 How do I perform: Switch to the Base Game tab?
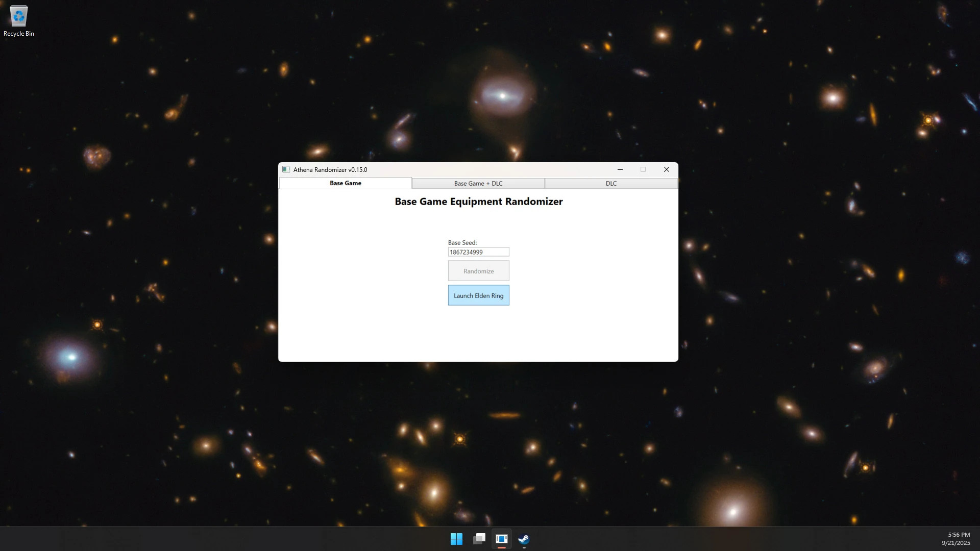tap(346, 183)
